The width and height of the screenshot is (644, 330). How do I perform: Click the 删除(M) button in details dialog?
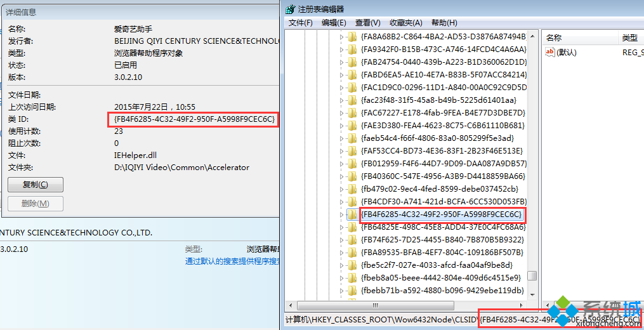(x=36, y=204)
